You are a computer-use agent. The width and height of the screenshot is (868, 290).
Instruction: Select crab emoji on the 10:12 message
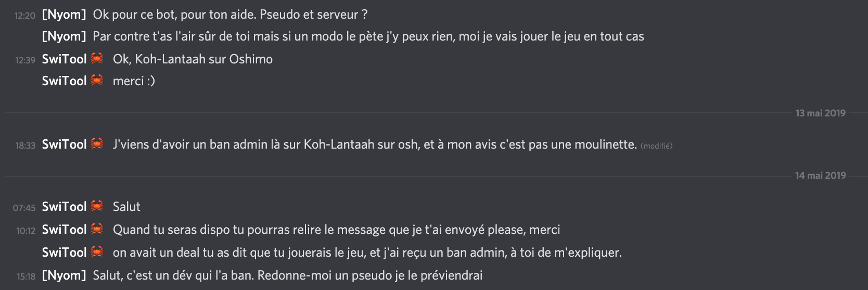97,229
